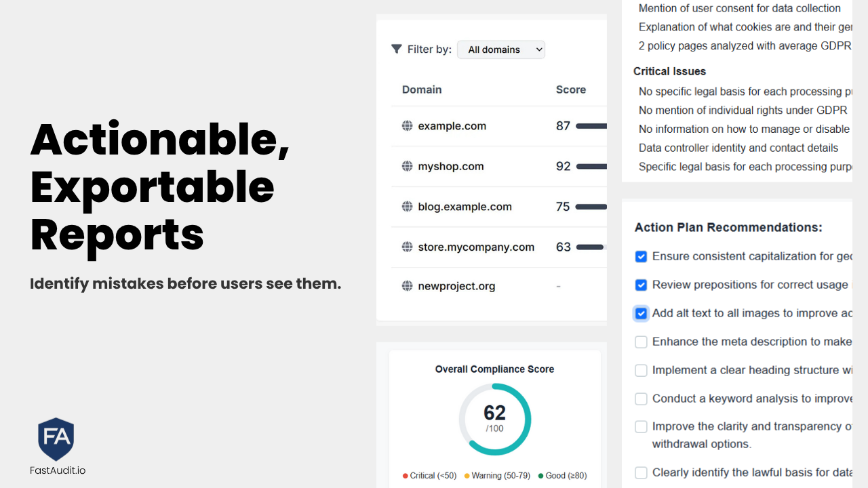
Task: Open the store.mycompany.com domain row
Action: coord(476,247)
